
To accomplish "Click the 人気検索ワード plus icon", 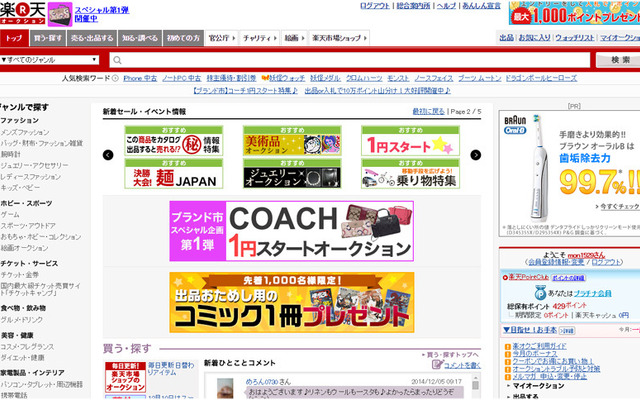I will [x=115, y=78].
